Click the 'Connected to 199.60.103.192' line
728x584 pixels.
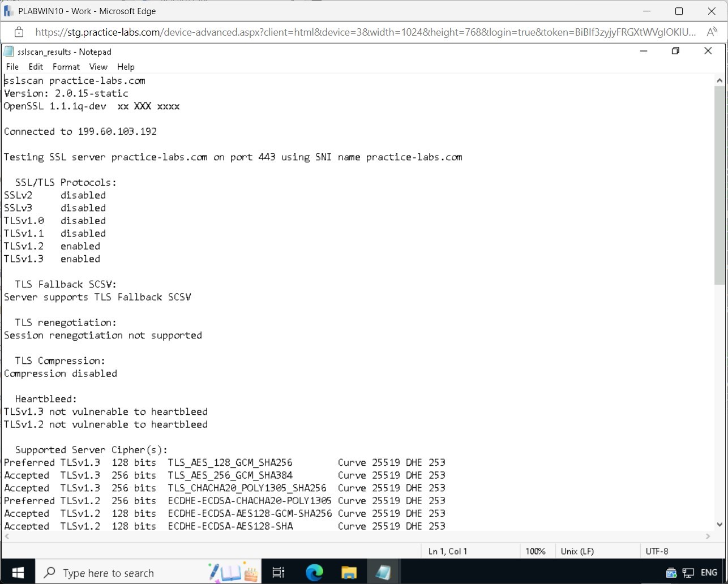point(80,131)
